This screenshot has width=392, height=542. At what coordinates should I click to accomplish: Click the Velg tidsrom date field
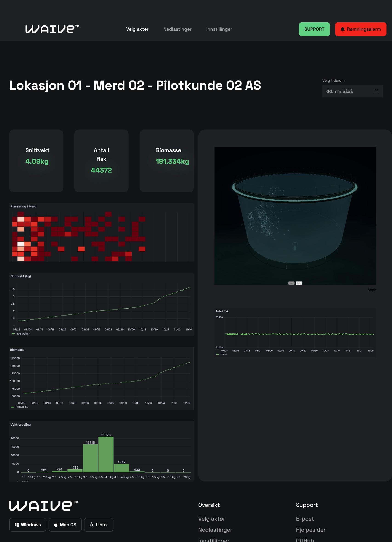point(349,91)
